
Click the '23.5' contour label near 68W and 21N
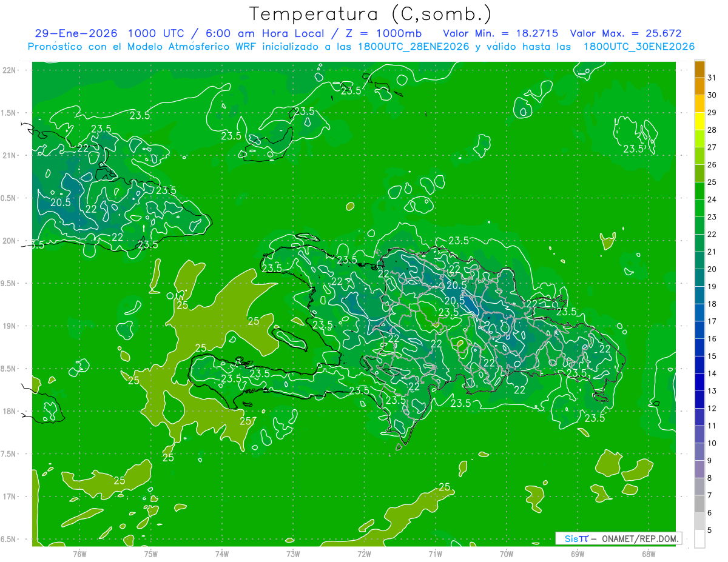pyautogui.click(x=633, y=149)
